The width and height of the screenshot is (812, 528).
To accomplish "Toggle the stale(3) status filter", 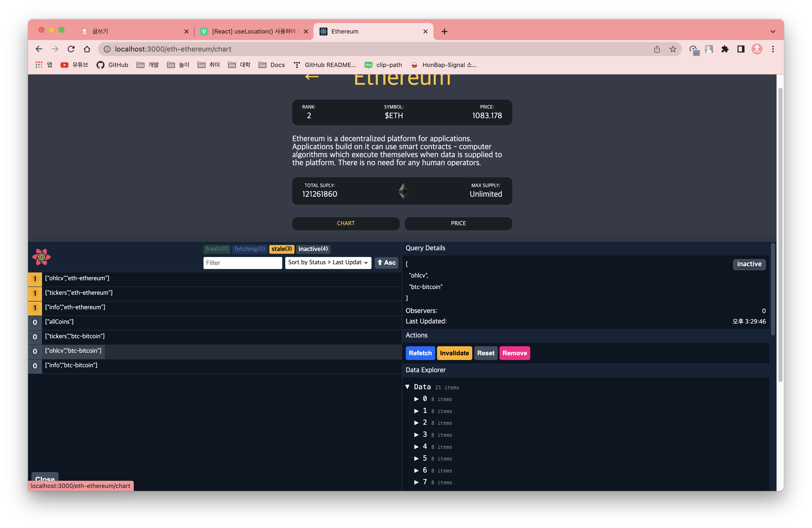I will coord(281,249).
